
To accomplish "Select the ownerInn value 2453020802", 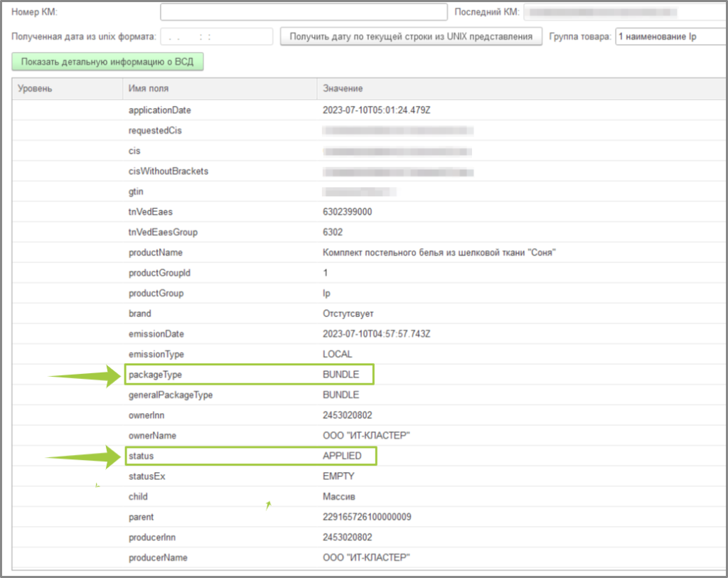I will (x=347, y=415).
